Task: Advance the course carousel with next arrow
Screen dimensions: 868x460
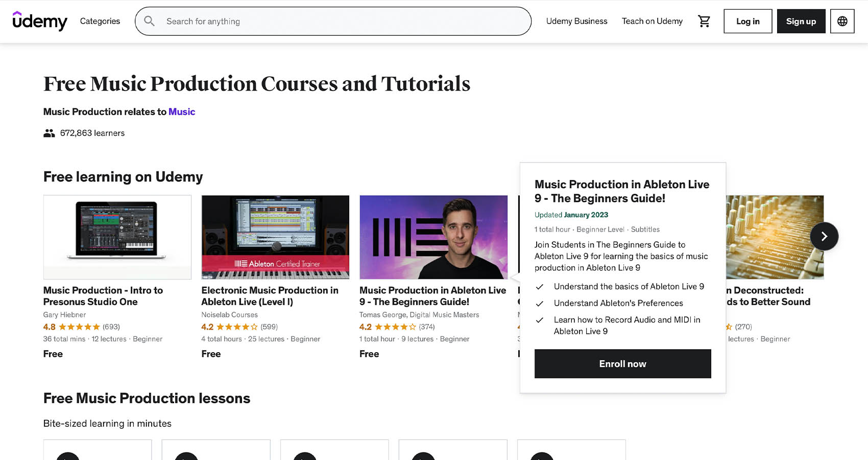Action: tap(824, 236)
